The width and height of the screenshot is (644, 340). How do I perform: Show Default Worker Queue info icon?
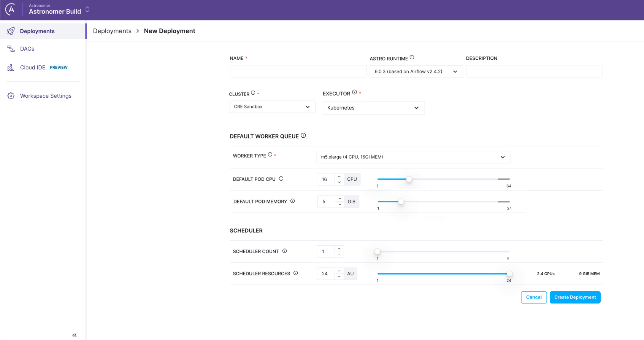coord(303,135)
